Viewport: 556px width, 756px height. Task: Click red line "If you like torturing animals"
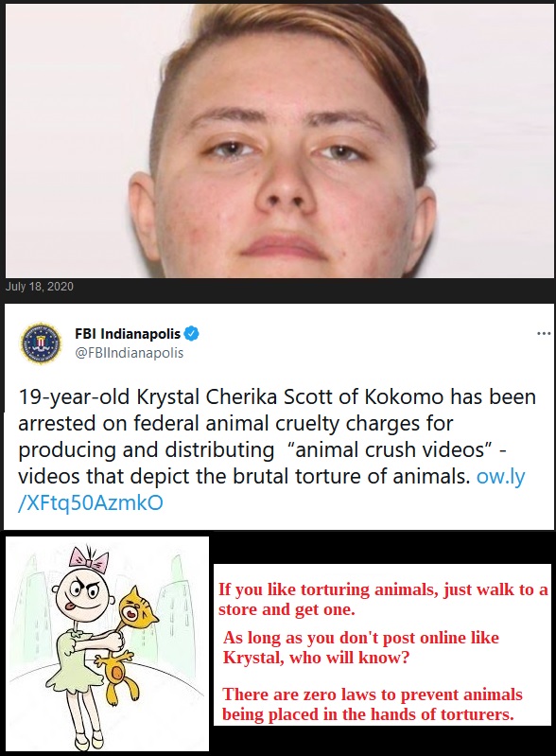[383, 599]
